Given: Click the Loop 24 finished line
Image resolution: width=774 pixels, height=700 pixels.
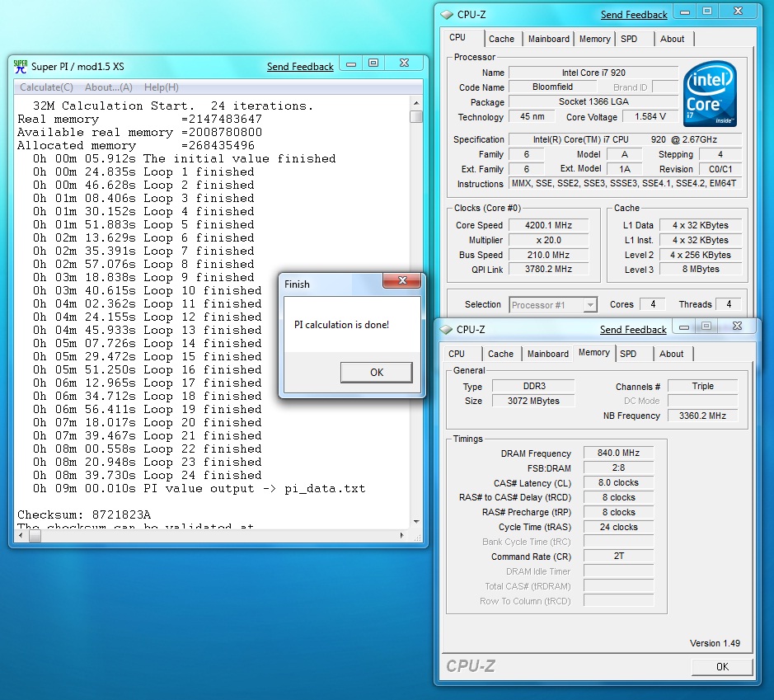Looking at the screenshot, I should 147,476.
